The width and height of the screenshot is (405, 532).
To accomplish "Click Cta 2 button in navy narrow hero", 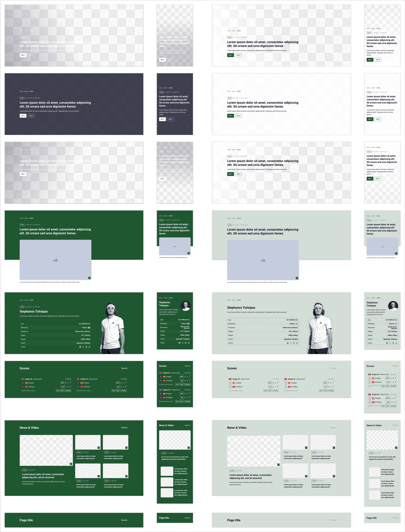I will (170, 119).
